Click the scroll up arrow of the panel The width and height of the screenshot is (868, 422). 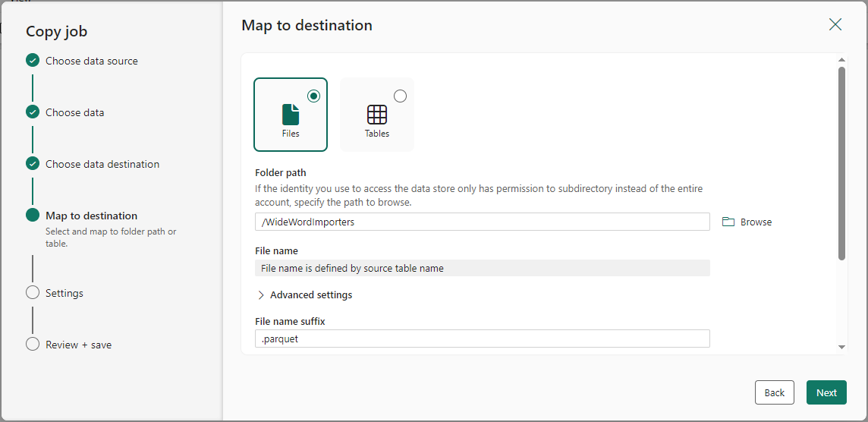coord(841,60)
